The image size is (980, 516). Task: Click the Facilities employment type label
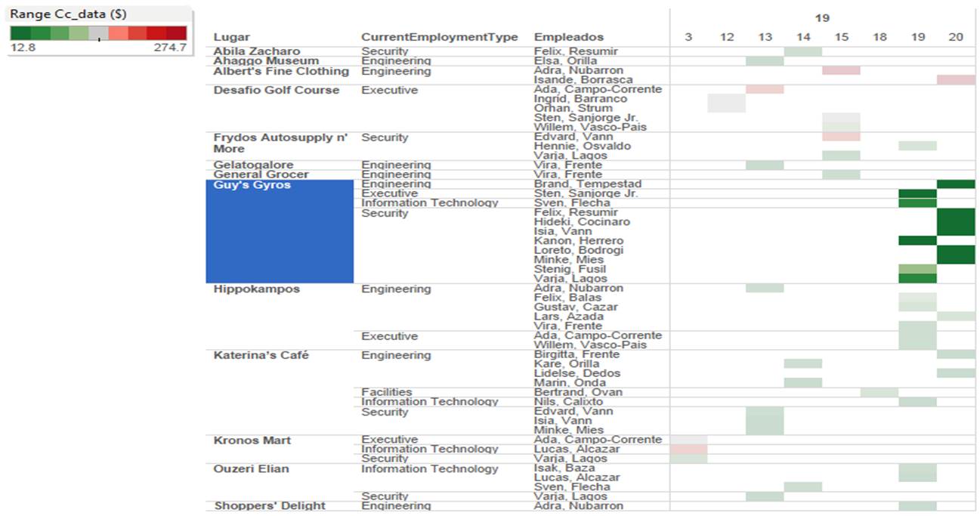tap(387, 392)
